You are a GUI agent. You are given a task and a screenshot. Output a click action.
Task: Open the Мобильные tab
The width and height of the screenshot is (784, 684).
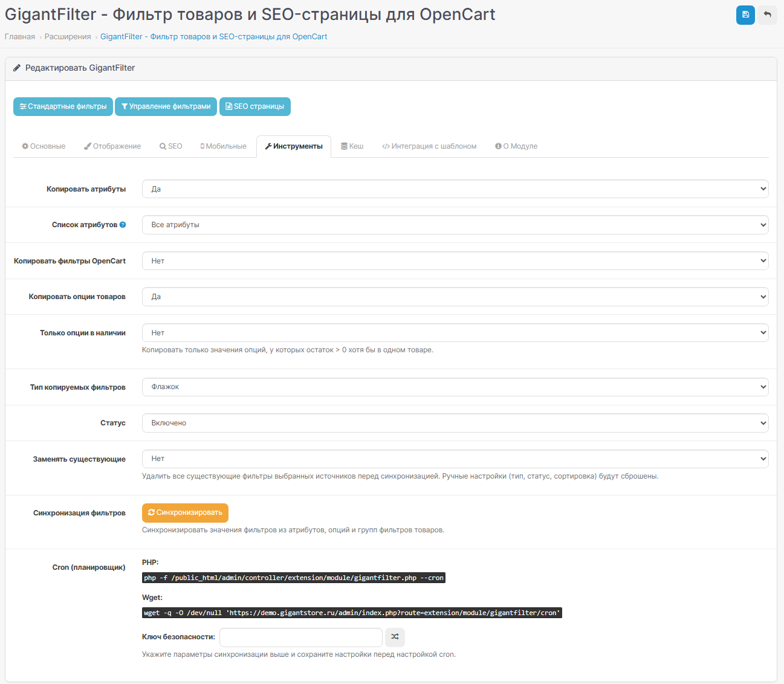pos(224,146)
